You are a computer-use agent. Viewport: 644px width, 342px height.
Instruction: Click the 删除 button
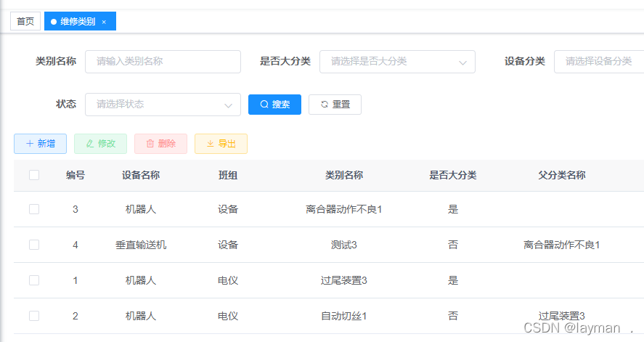160,144
